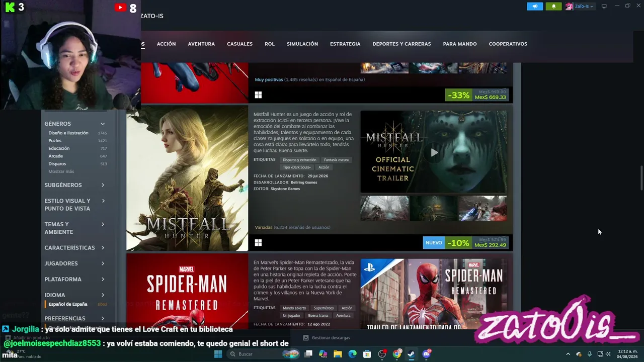Click the Fantasía oscura tag
The height and width of the screenshot is (362, 644).
coord(336,160)
